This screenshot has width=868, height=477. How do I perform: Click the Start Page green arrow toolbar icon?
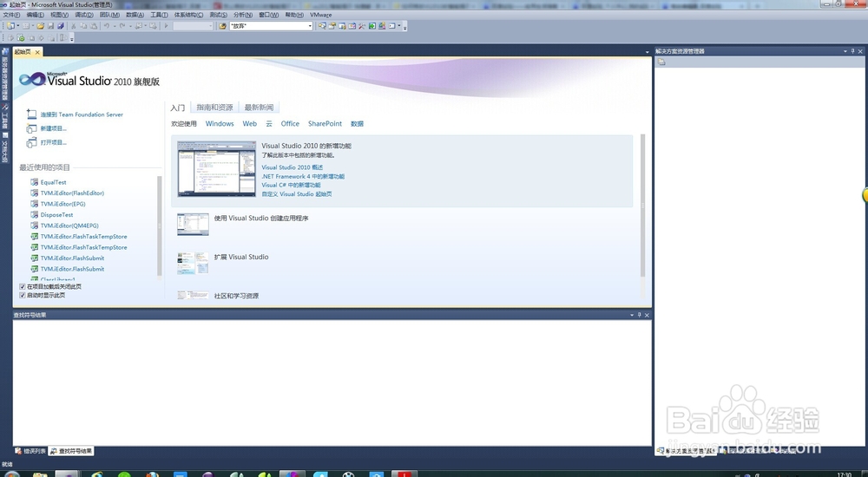(x=372, y=26)
